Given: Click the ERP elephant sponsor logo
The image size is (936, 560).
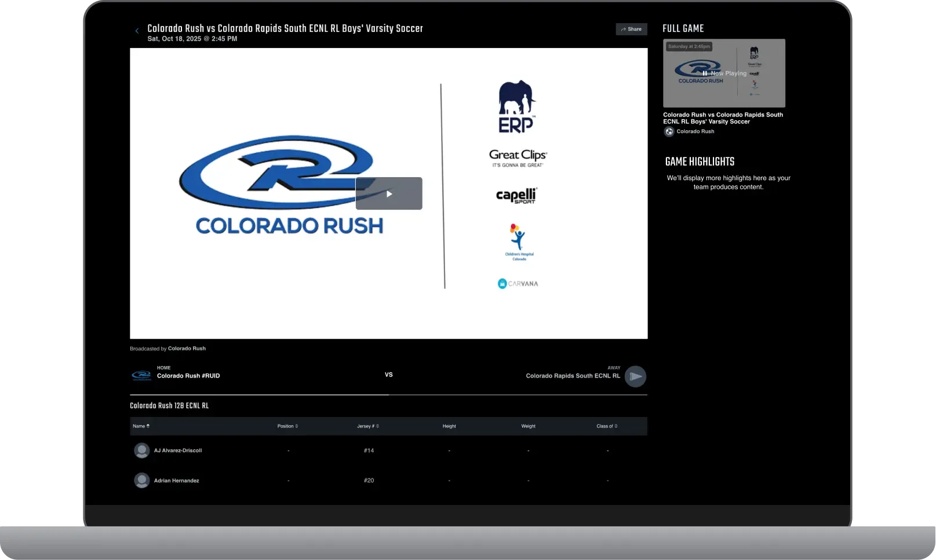Looking at the screenshot, I should pos(518,106).
